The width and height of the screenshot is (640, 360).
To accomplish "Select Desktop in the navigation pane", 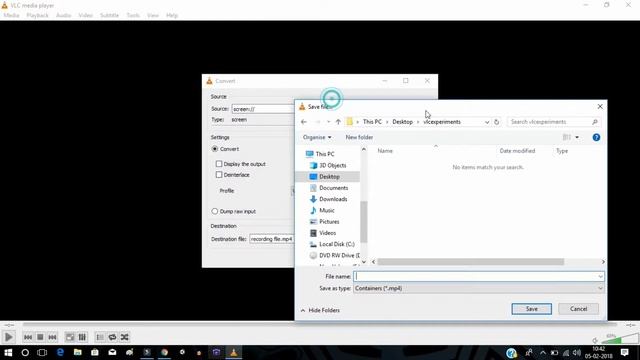I will (x=329, y=177).
